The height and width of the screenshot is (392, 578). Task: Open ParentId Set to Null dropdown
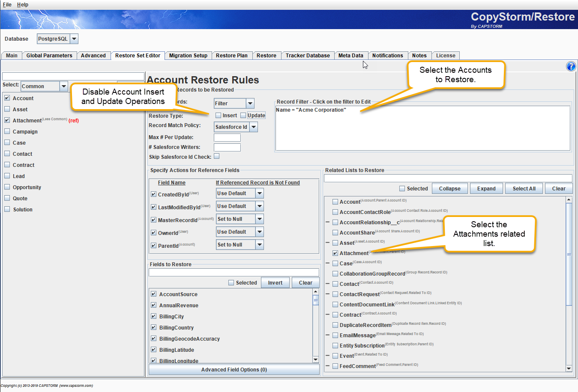pos(259,245)
